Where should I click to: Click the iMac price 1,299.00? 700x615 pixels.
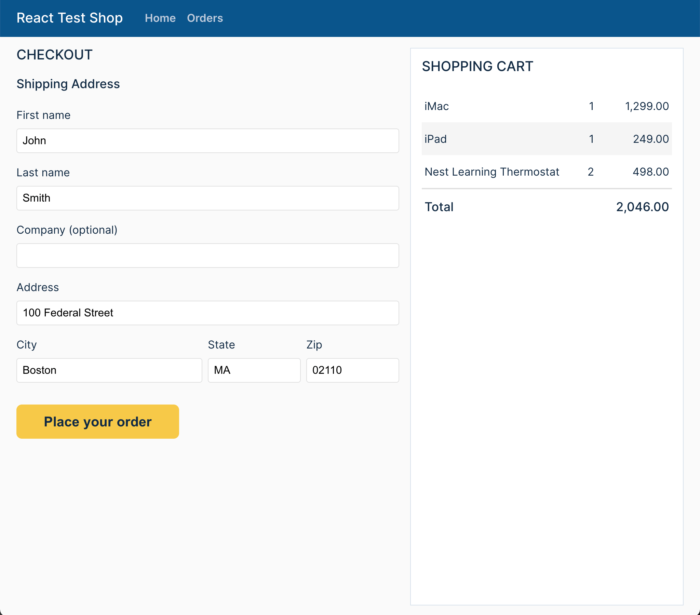click(x=647, y=107)
